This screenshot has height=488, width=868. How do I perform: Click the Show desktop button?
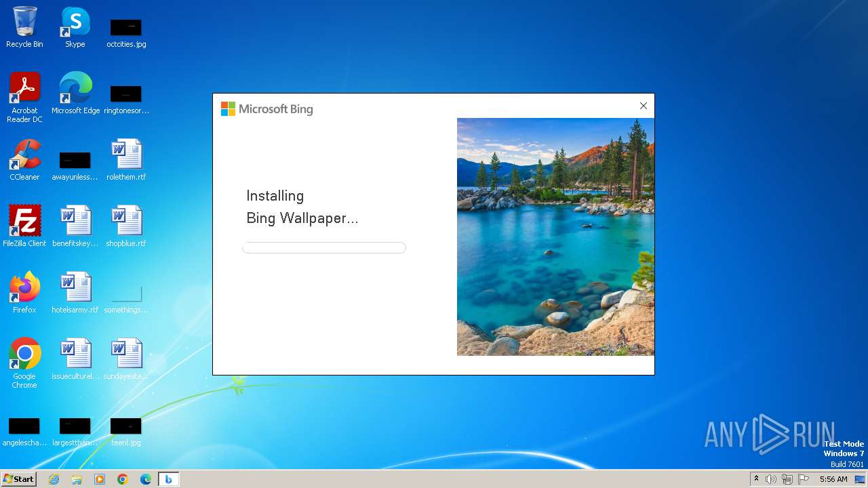coord(860,479)
